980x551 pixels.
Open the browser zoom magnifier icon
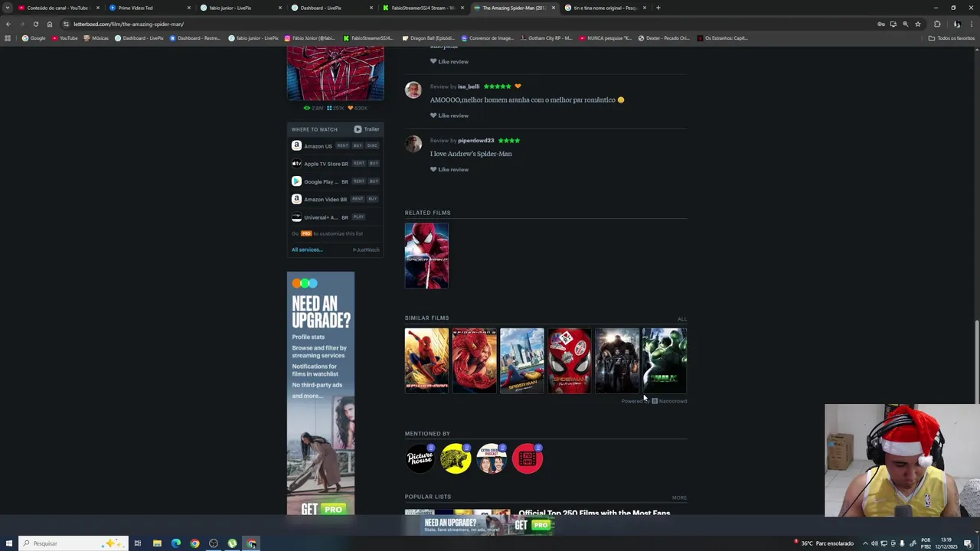click(905, 24)
